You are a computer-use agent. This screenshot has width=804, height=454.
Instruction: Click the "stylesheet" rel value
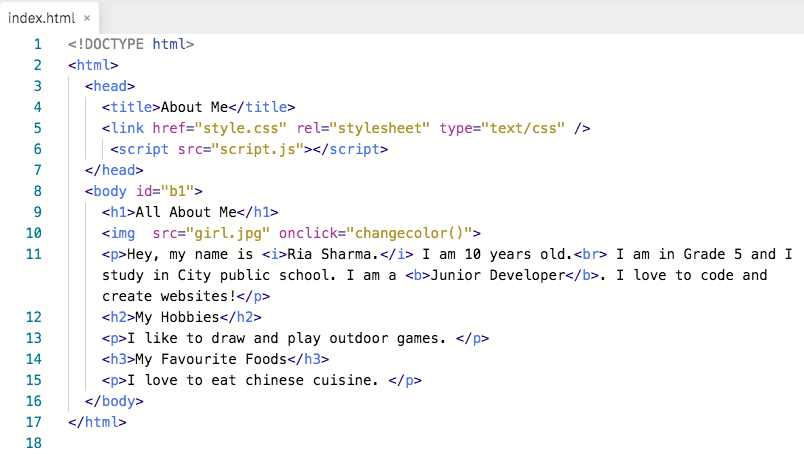[379, 128]
